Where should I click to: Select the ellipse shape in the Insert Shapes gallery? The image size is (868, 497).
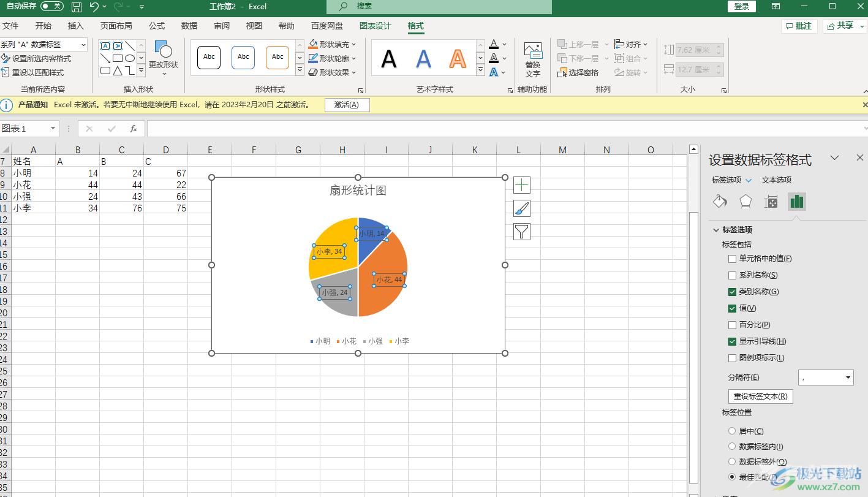coord(130,58)
